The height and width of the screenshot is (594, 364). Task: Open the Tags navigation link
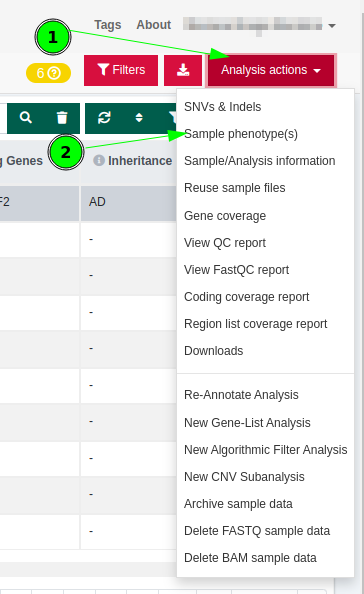coord(108,25)
